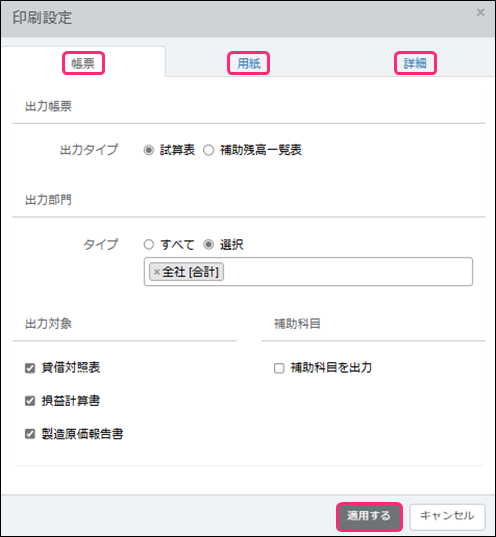Uncheck 貸借対照表 checkbox
This screenshot has height=537, width=496.
click(x=30, y=368)
